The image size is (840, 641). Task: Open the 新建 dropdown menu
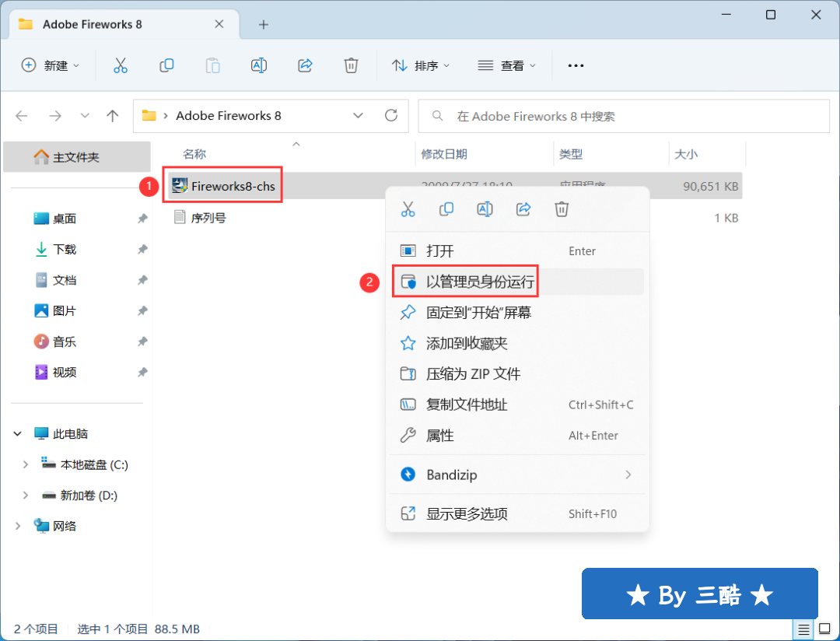(x=51, y=65)
